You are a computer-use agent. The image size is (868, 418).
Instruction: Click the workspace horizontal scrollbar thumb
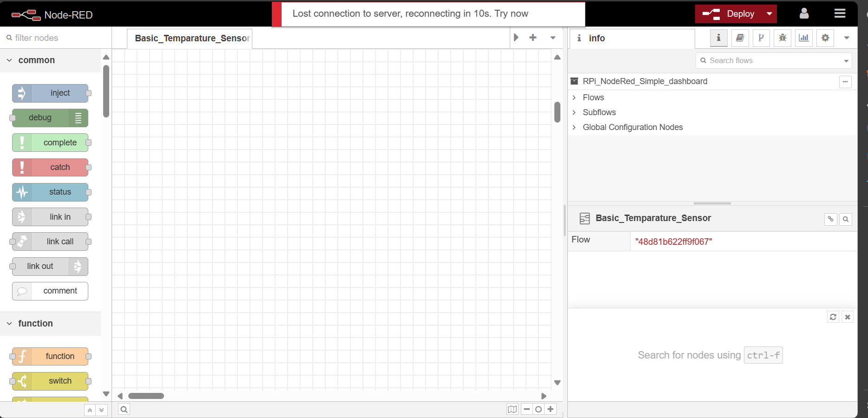pyautogui.click(x=146, y=396)
